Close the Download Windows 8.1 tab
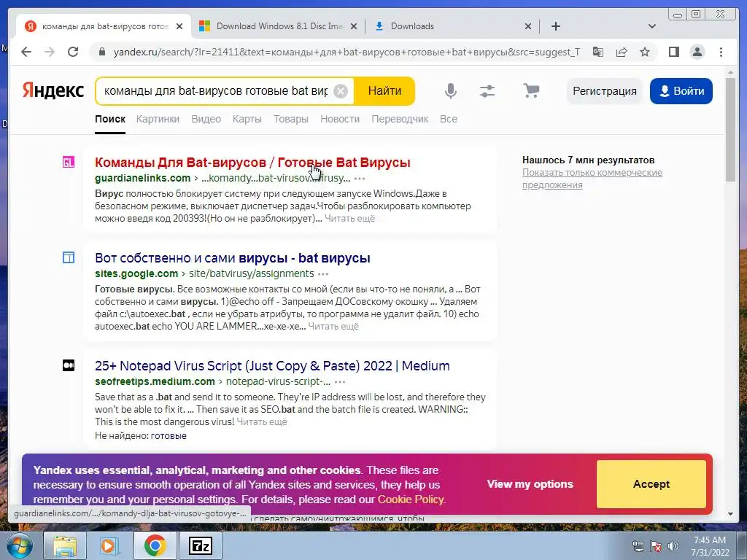The image size is (747, 560). point(354,26)
